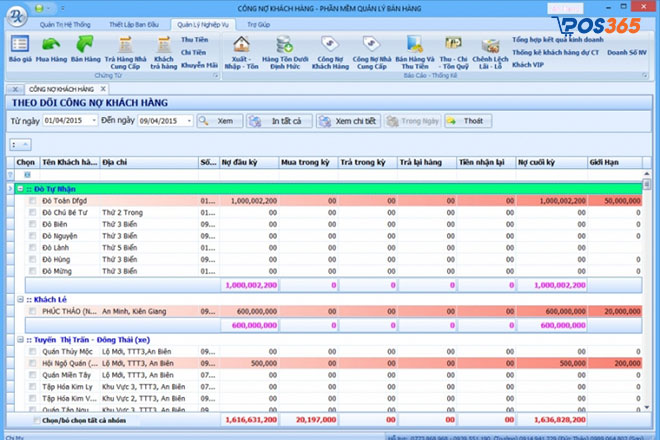The height and width of the screenshot is (440, 660).
Task: Click Tên Khách hàng column filter cell
Action: tap(70, 175)
